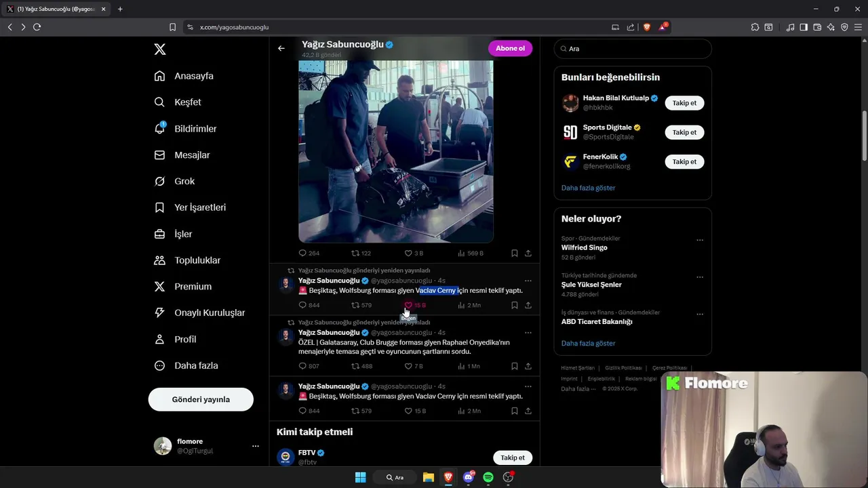Click the X logo in sidebar

[x=160, y=49]
